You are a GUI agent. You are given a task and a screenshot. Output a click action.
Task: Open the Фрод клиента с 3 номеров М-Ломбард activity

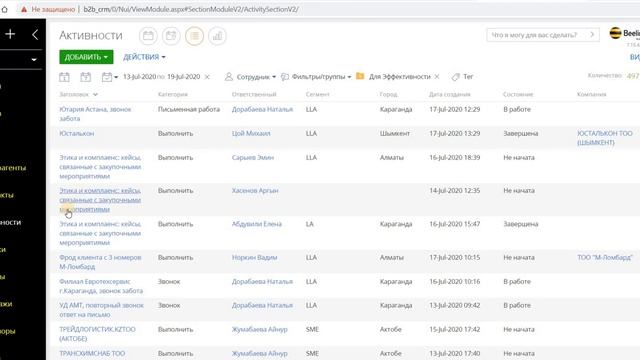100,262
